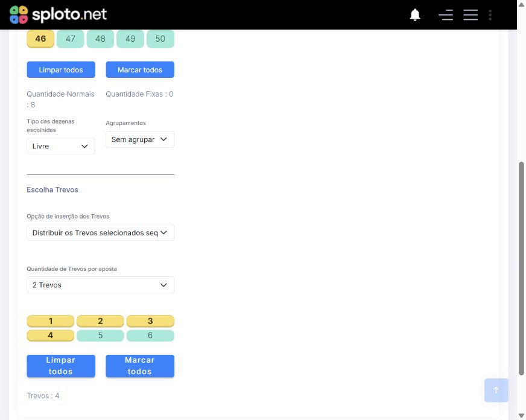Open the right-aligned lines menu icon

tap(446, 14)
